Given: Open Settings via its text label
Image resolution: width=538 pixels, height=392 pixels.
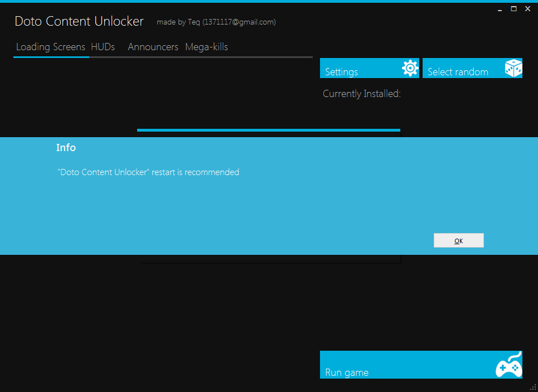Looking at the screenshot, I should click(341, 72).
